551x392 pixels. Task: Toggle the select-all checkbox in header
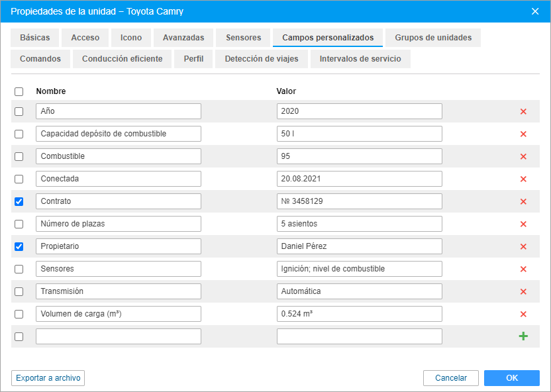pos(19,91)
